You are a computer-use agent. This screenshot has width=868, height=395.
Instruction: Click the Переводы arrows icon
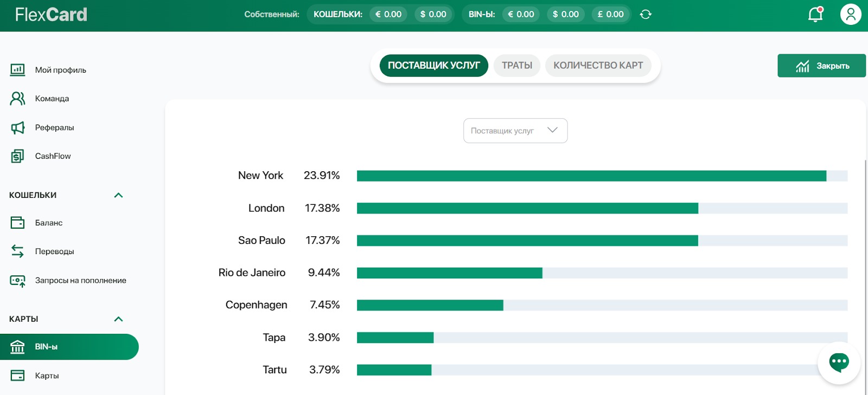coord(17,251)
